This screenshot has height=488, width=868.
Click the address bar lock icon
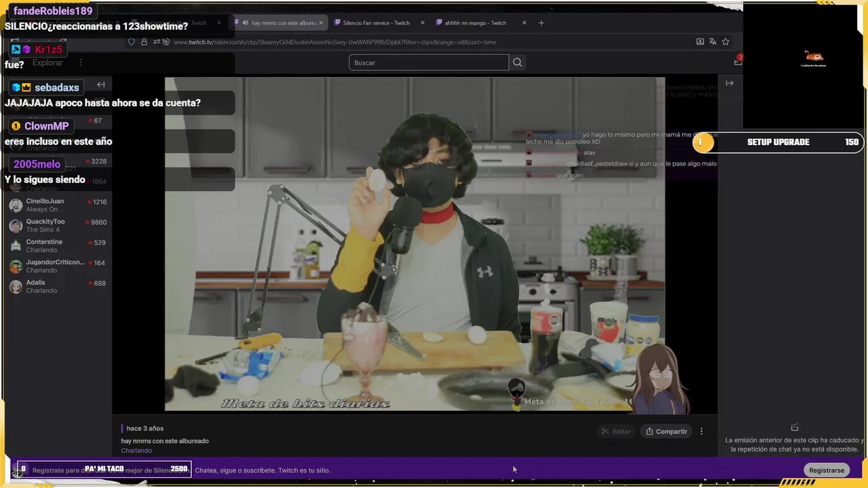(x=144, y=42)
